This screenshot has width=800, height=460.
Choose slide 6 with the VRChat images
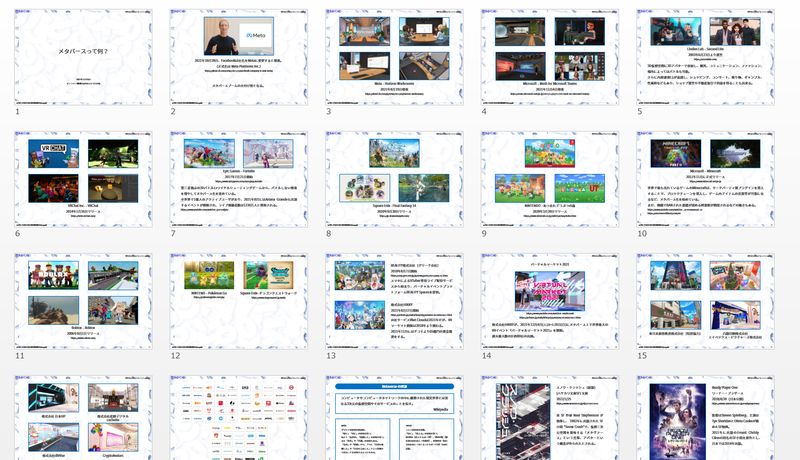coord(83,180)
